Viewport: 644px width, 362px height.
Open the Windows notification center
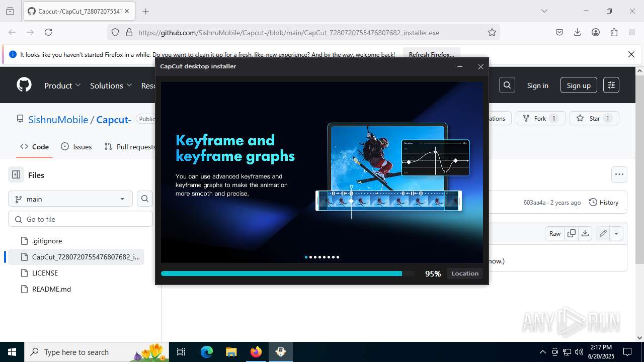(x=627, y=352)
